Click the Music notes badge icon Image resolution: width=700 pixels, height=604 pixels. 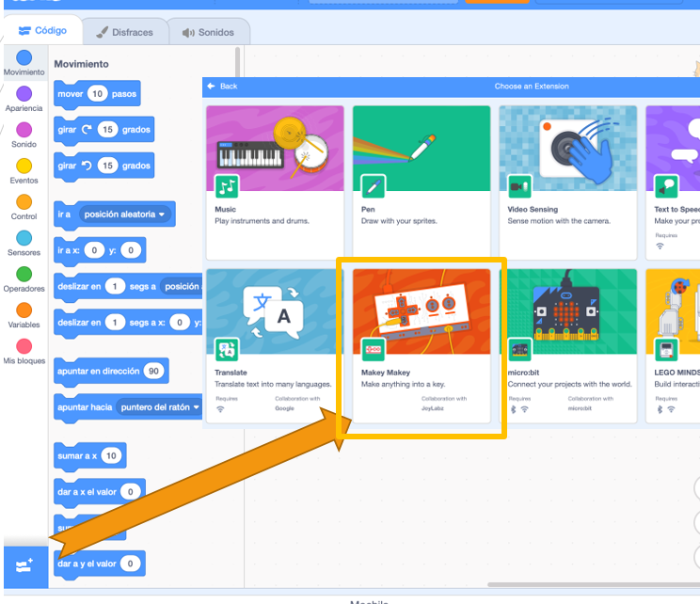pyautogui.click(x=227, y=186)
